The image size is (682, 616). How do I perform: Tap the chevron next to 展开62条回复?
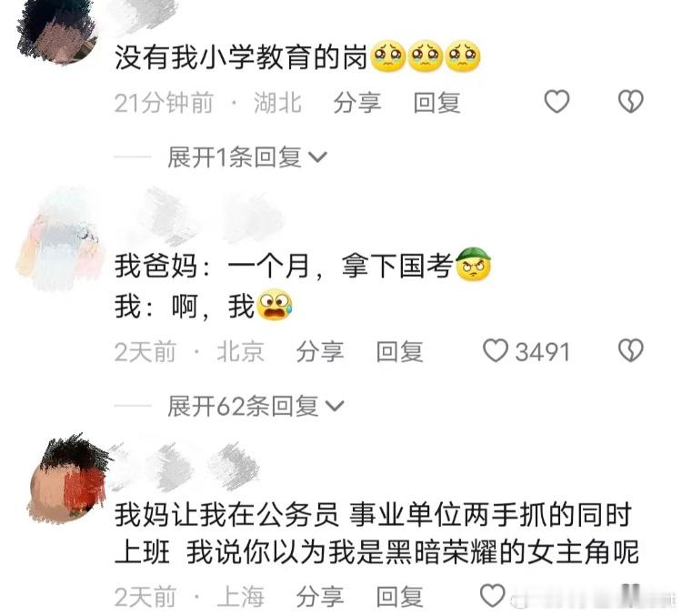pyautogui.click(x=335, y=406)
